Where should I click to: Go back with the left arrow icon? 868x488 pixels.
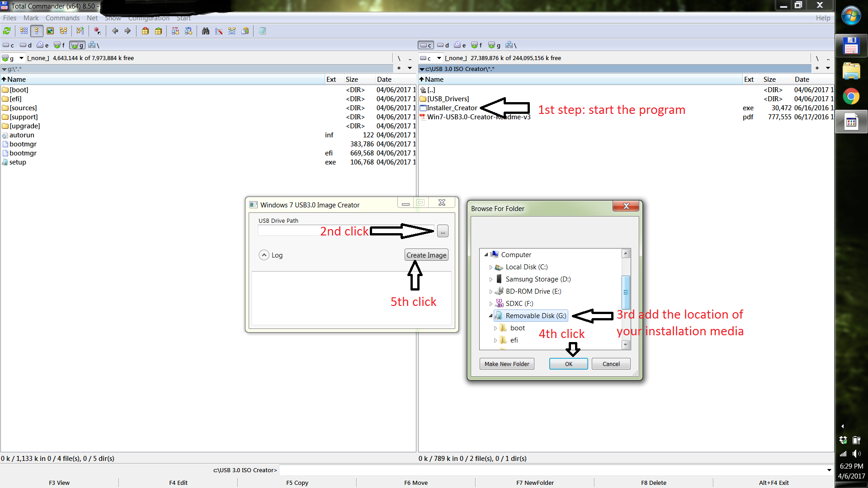click(115, 31)
